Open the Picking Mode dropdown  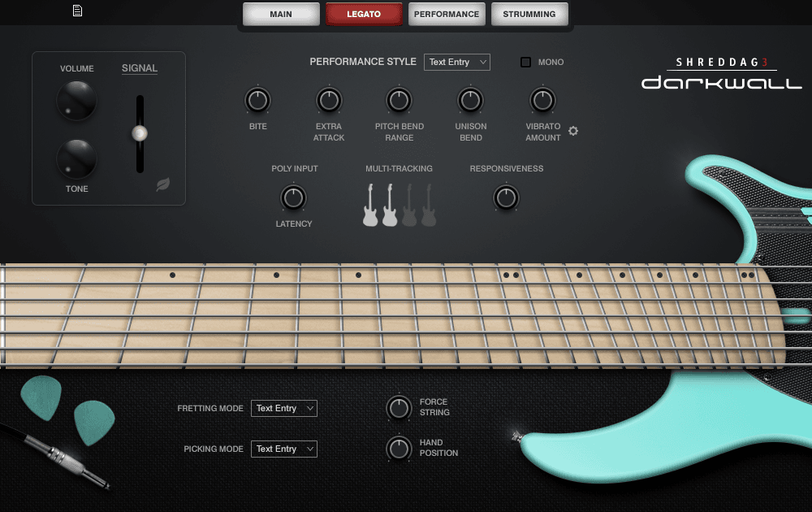point(283,449)
